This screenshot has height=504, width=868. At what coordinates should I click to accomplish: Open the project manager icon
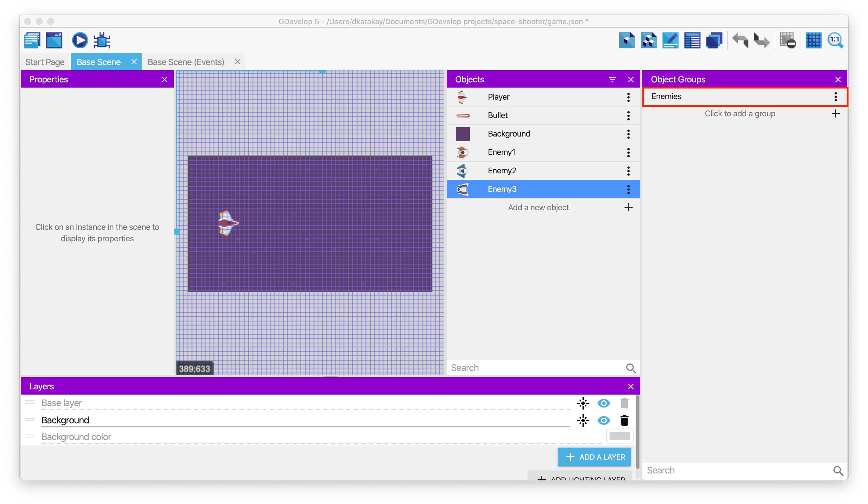[x=33, y=40]
